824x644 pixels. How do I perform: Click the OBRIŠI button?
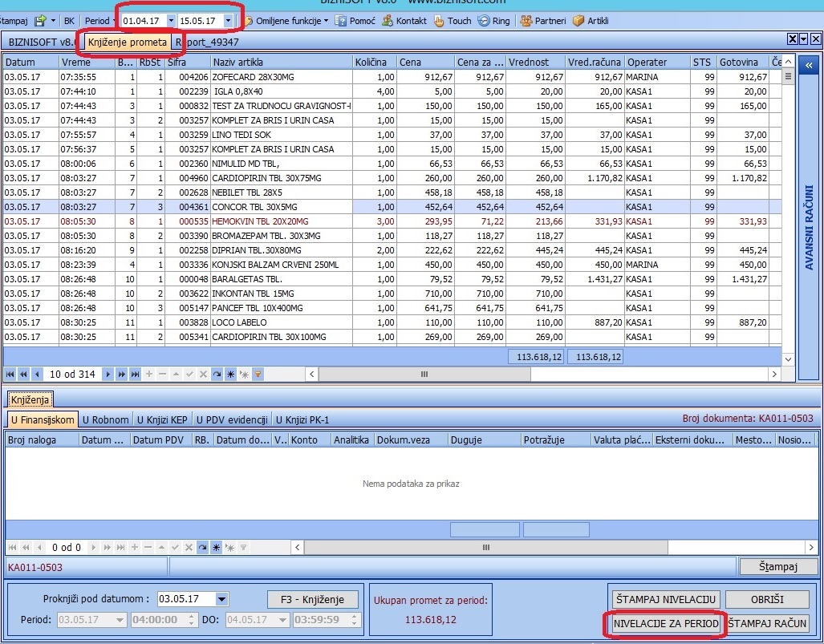[767, 599]
